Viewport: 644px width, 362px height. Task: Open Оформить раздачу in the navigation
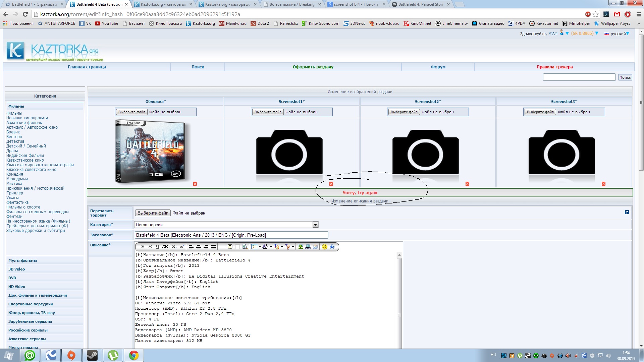coord(313,67)
